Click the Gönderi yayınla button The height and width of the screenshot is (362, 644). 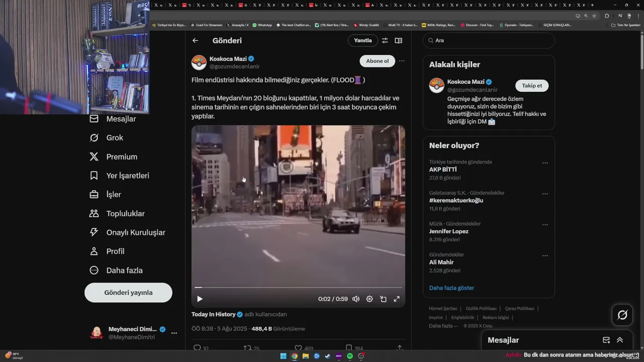click(128, 293)
